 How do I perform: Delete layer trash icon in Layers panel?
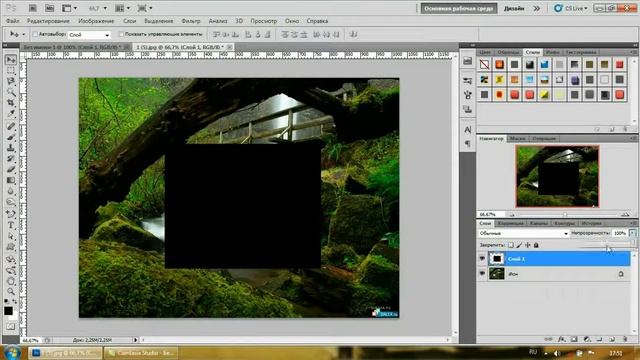(x=625, y=339)
